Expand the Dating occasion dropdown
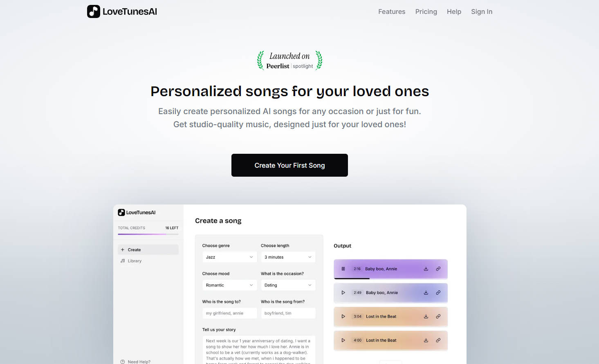Image resolution: width=599 pixels, height=364 pixels. [288, 285]
